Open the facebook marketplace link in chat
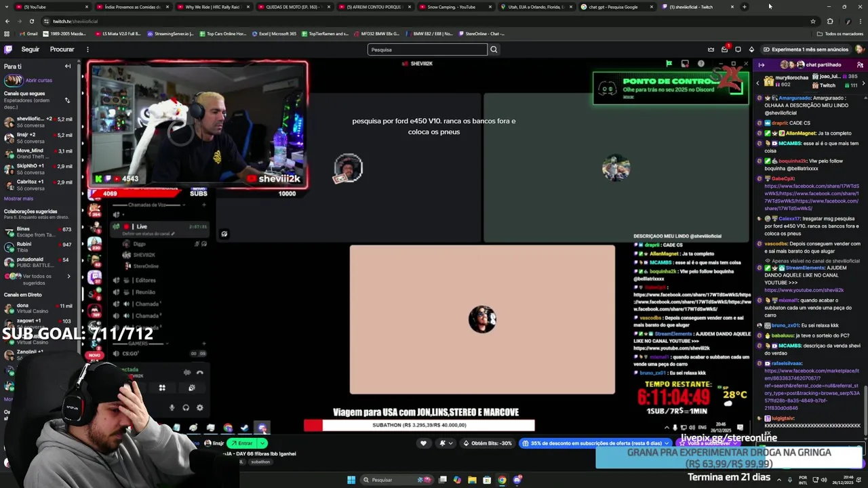868x488 pixels. tap(812, 390)
